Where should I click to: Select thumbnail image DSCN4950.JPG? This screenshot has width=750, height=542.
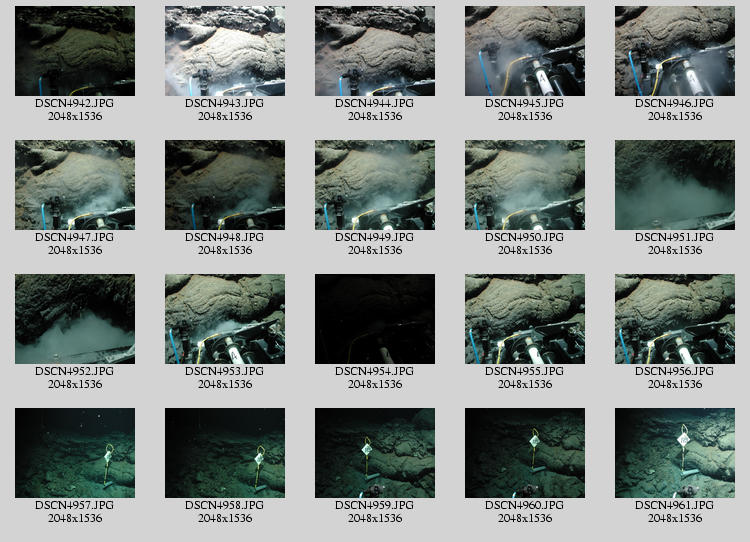[525, 185]
